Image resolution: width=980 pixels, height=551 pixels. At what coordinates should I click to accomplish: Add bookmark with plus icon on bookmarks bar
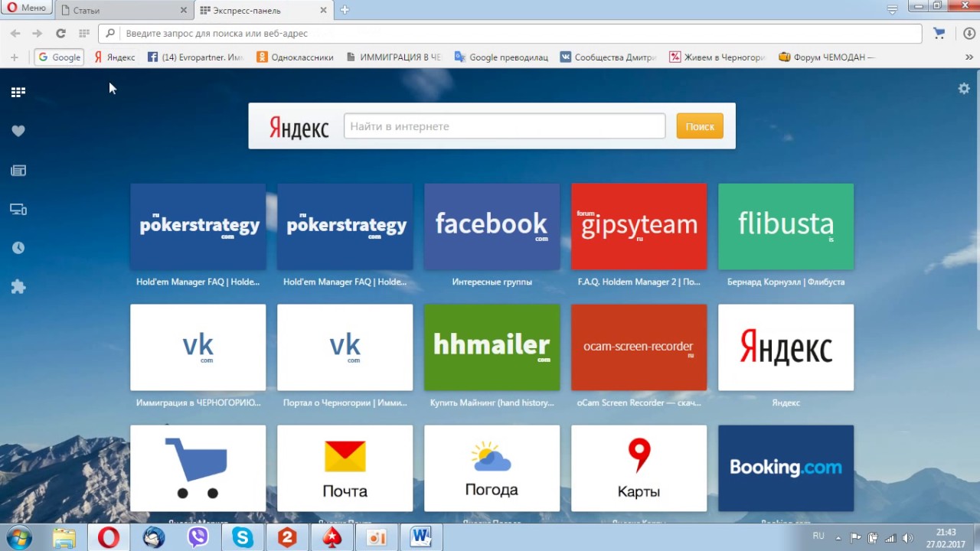coord(14,57)
